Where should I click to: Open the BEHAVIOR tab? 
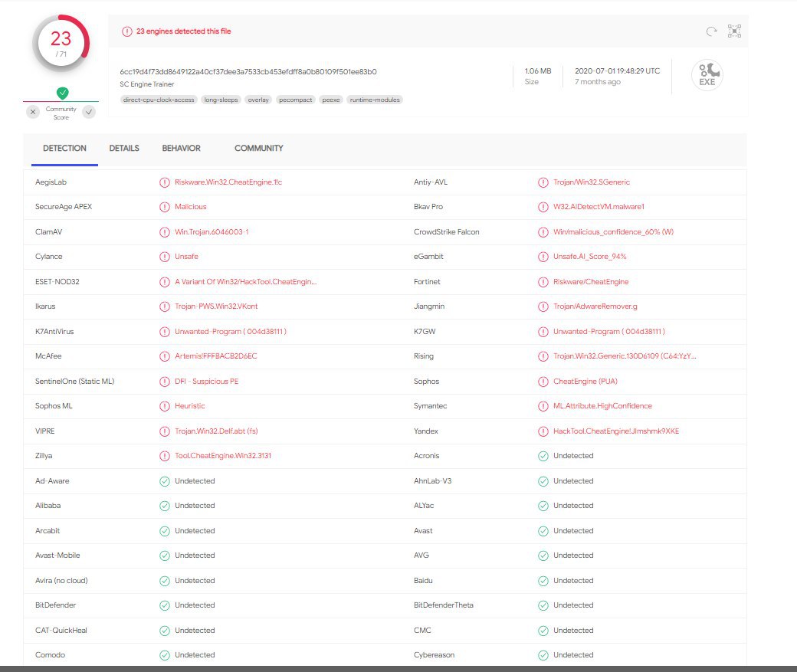point(181,149)
